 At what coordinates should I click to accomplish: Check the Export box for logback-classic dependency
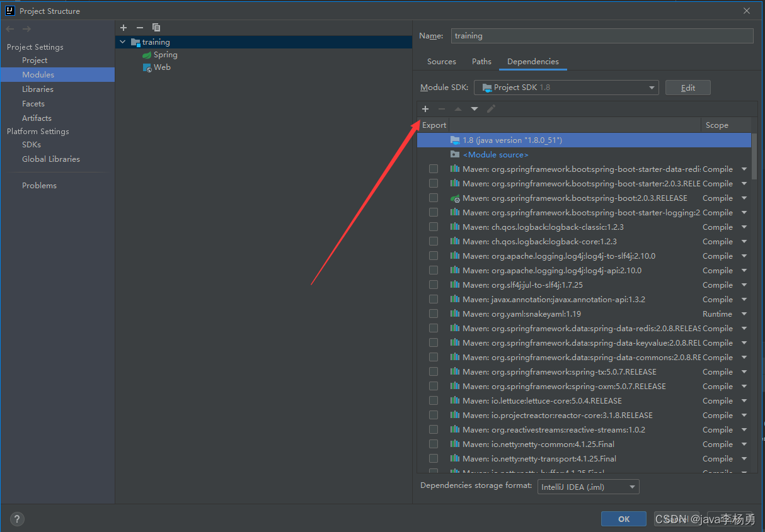click(x=434, y=227)
